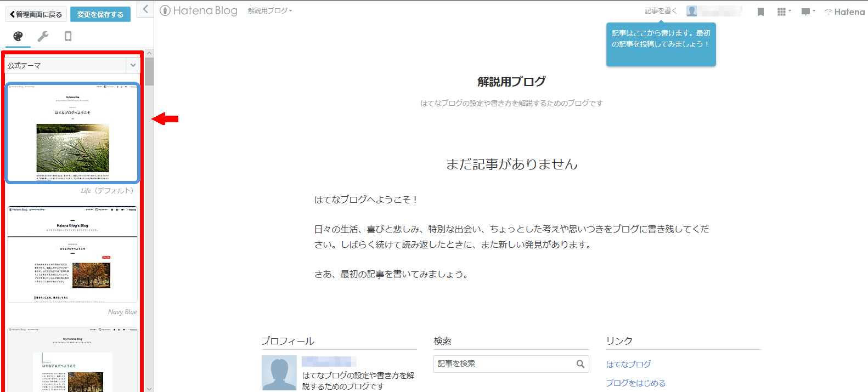Click the 検索 section heading
Viewport: 868px width, 392px height.
tap(442, 341)
